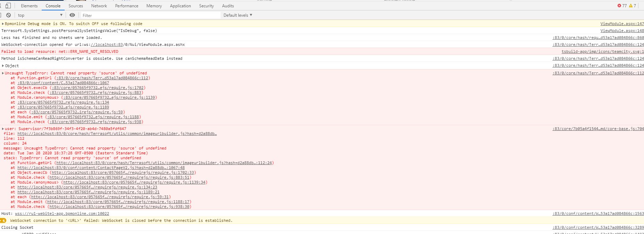Image resolution: width=644 pixels, height=234 pixels.
Task: Select the 'column: 24' text
Action: 15,143
